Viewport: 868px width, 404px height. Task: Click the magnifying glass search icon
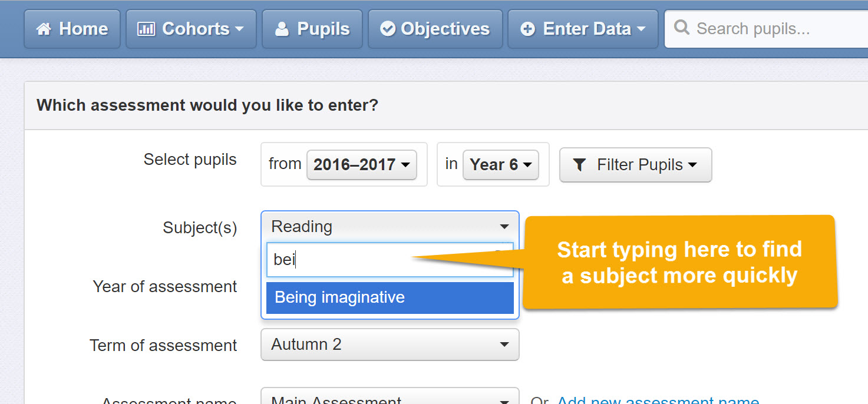point(682,28)
